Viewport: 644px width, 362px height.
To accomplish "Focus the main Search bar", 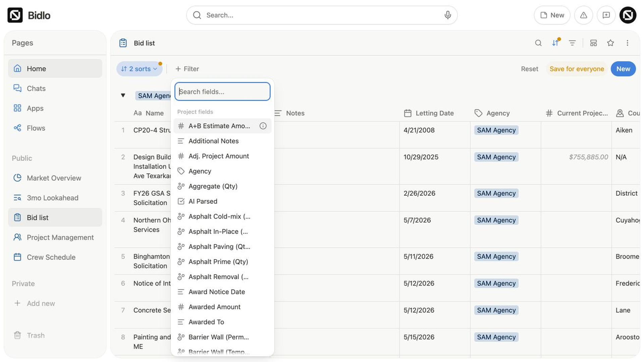I will [x=322, y=15].
